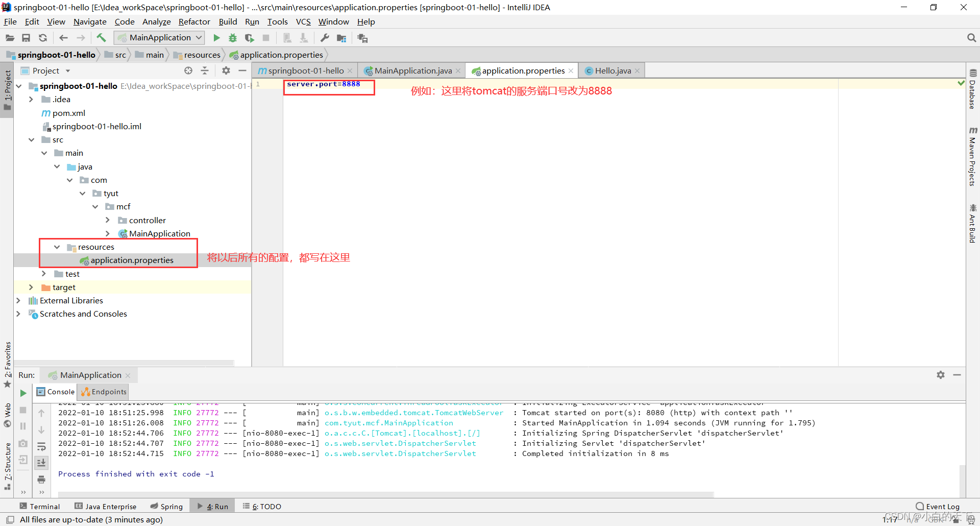Open the 6: TODO tool window

click(262, 506)
